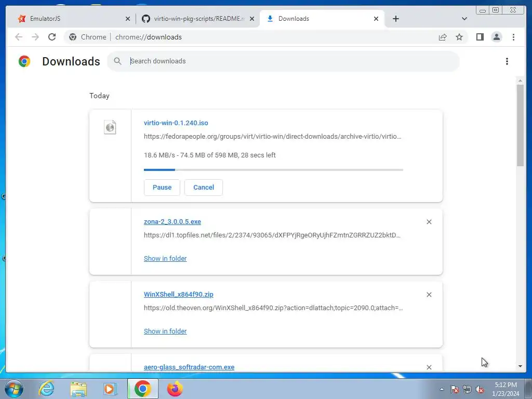
Task: Show zona-2_3.0.0.5.exe in folder
Action: click(165, 259)
